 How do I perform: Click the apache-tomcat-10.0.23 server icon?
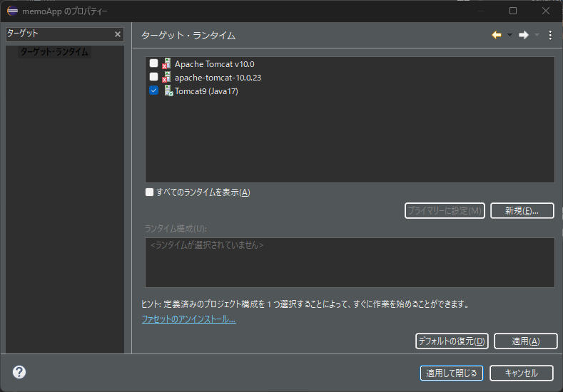[166, 77]
